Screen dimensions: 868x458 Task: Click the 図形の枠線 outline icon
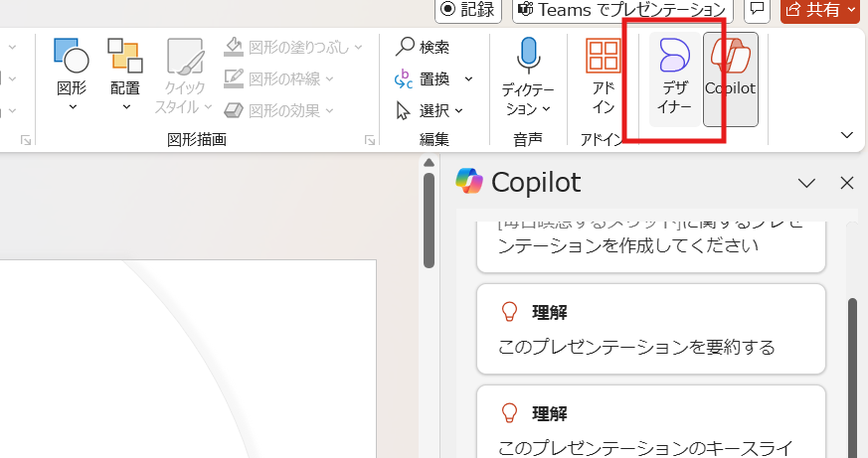[x=234, y=78]
